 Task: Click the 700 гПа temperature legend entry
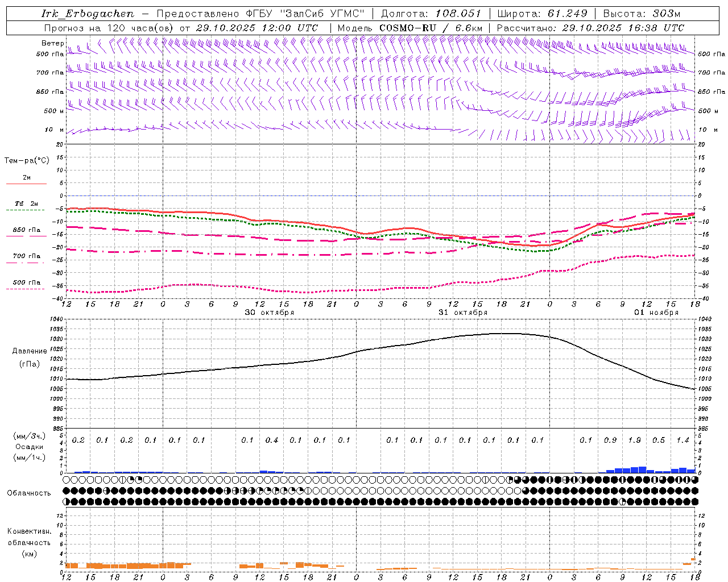click(x=26, y=256)
